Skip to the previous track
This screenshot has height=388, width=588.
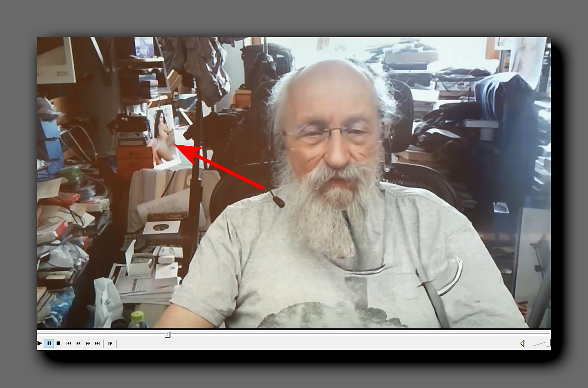coord(69,343)
